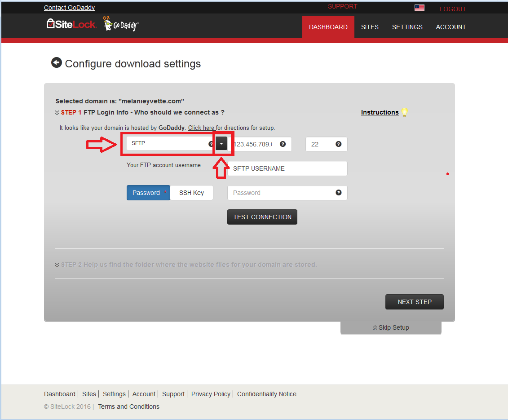Switch to SSH Key authentication

coord(191,193)
